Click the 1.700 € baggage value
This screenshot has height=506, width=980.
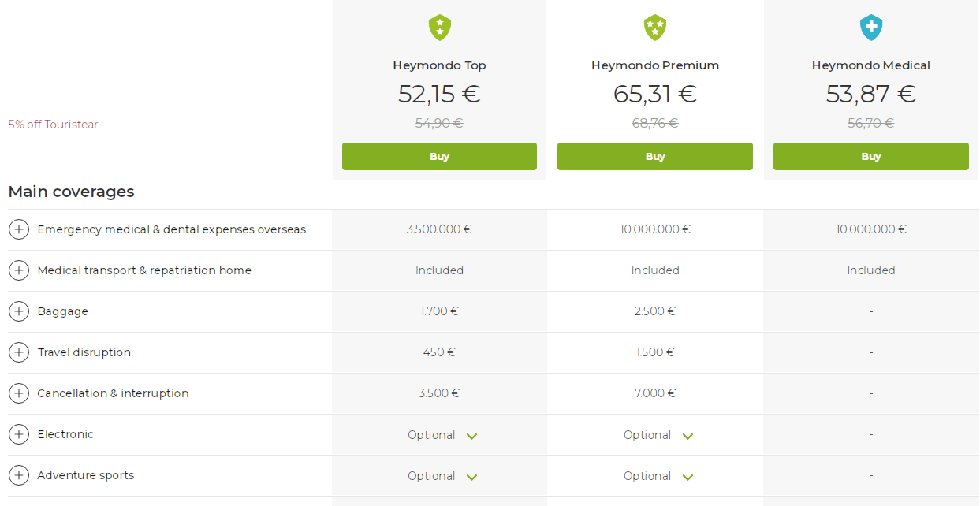click(439, 311)
